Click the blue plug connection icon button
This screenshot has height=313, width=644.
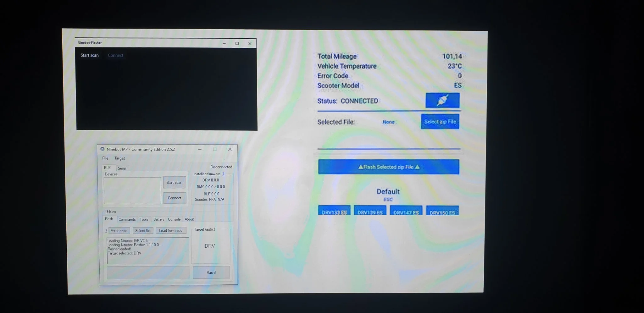pyautogui.click(x=442, y=100)
